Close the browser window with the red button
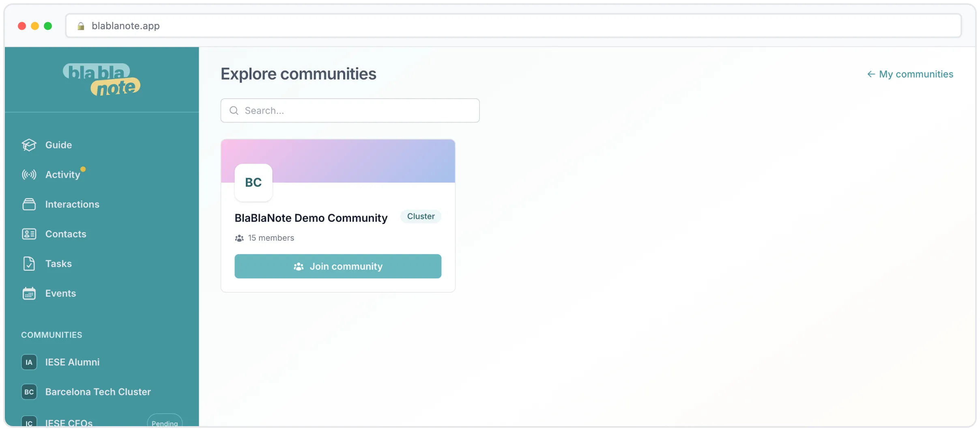980x431 pixels. pos(22,26)
